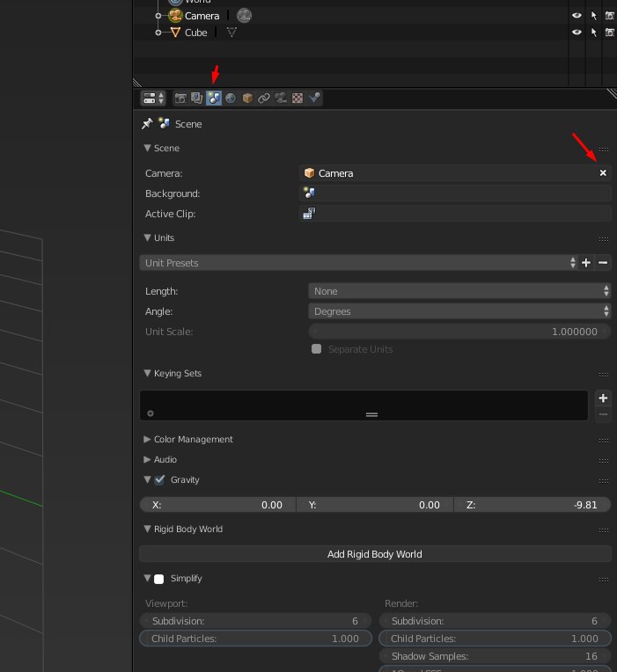
Task: Add a new keying set
Action: click(x=603, y=398)
